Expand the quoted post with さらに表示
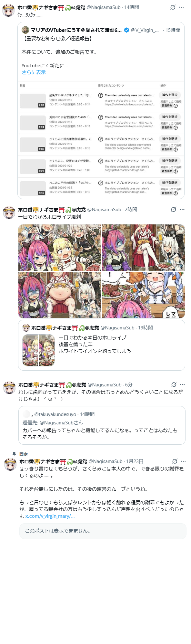 (34, 72)
